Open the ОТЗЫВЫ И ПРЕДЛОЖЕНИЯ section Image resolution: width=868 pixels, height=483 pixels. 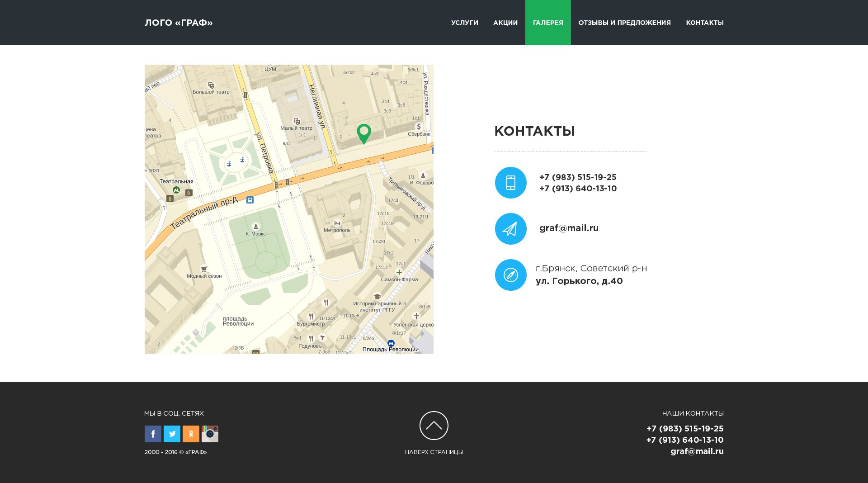[624, 22]
